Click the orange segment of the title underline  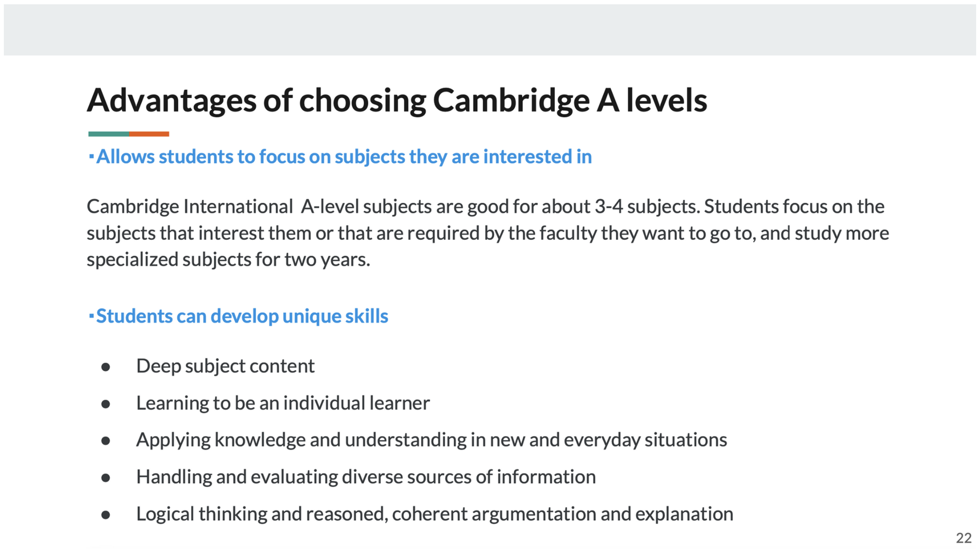tap(149, 134)
